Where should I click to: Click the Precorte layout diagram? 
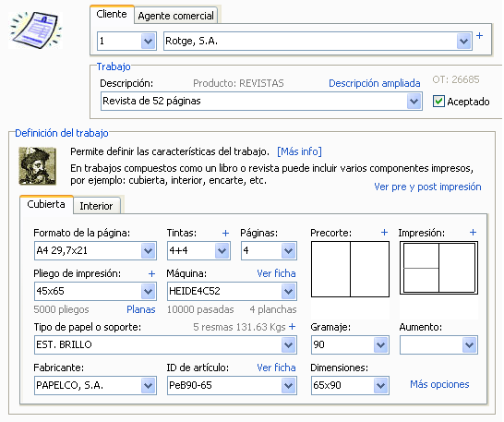coord(350,270)
